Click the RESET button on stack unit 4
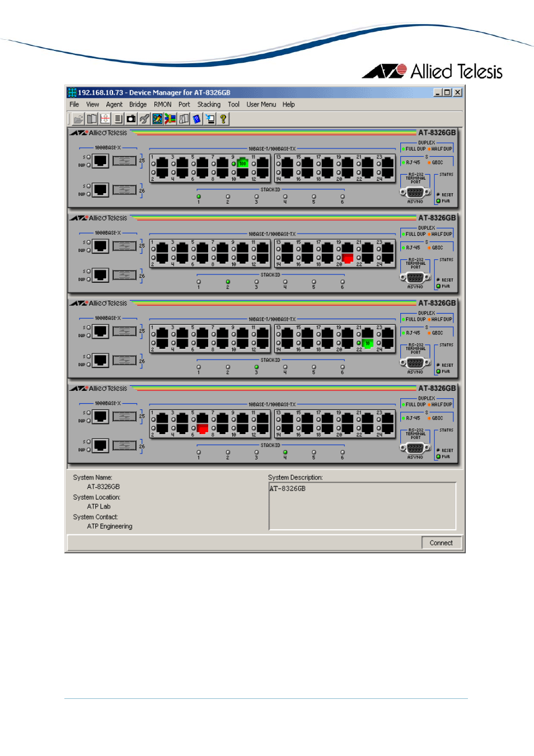 438,450
